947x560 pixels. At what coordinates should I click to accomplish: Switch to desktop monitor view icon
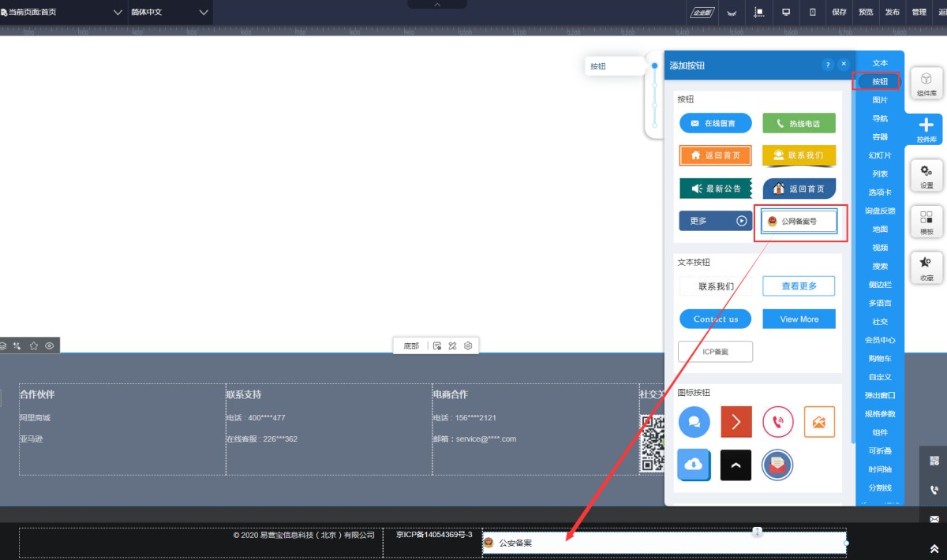[786, 12]
